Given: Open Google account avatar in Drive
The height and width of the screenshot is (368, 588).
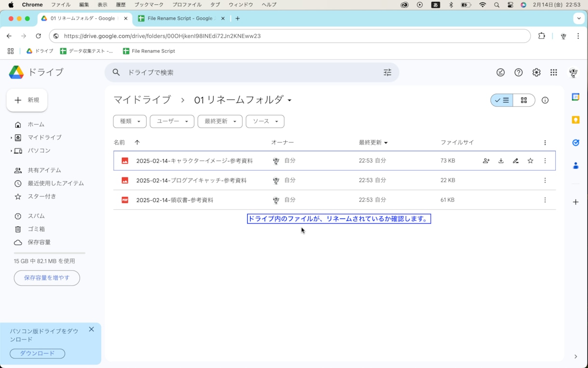Looking at the screenshot, I should pyautogui.click(x=574, y=72).
